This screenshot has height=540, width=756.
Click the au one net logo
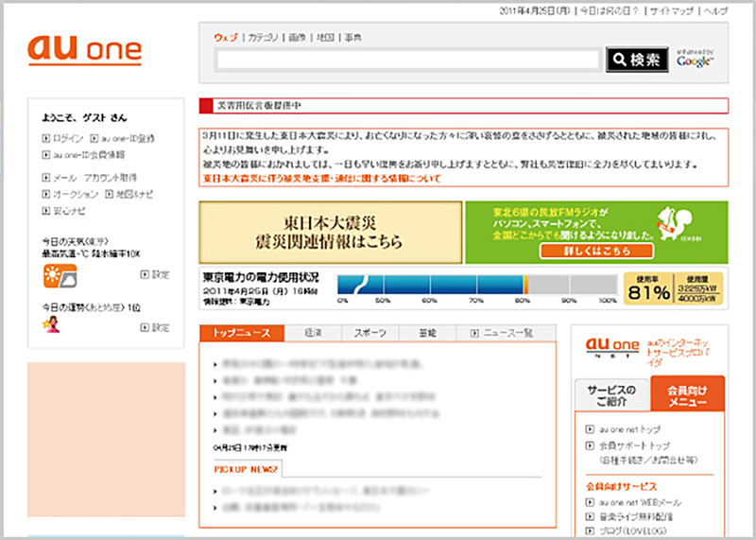point(608,346)
